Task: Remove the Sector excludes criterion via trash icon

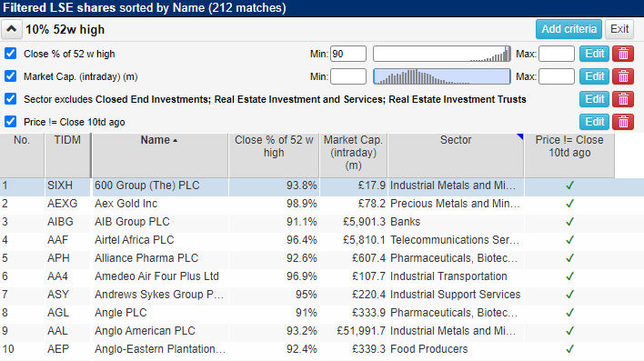Action: [x=623, y=99]
